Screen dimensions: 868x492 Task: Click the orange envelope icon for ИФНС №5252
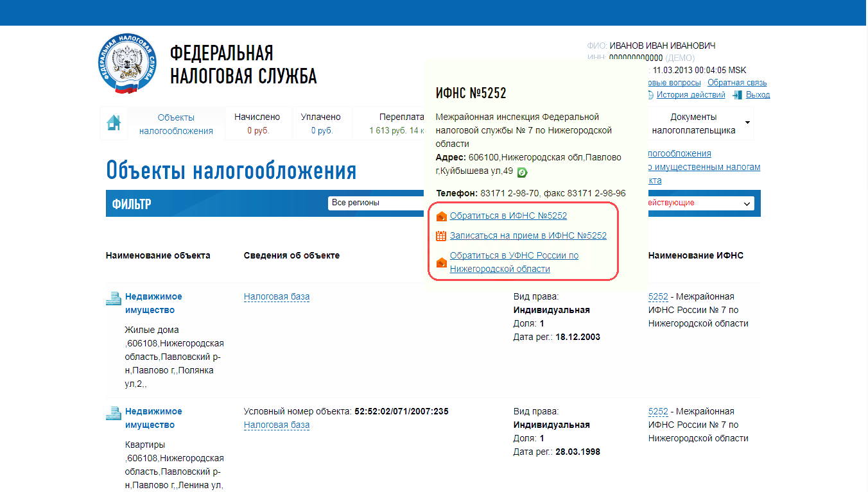[x=441, y=216]
